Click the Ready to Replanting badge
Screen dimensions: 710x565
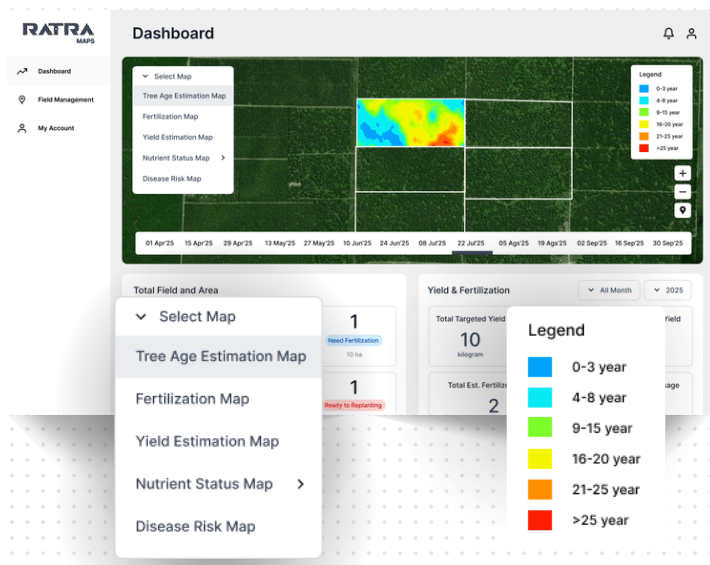pyautogui.click(x=354, y=405)
